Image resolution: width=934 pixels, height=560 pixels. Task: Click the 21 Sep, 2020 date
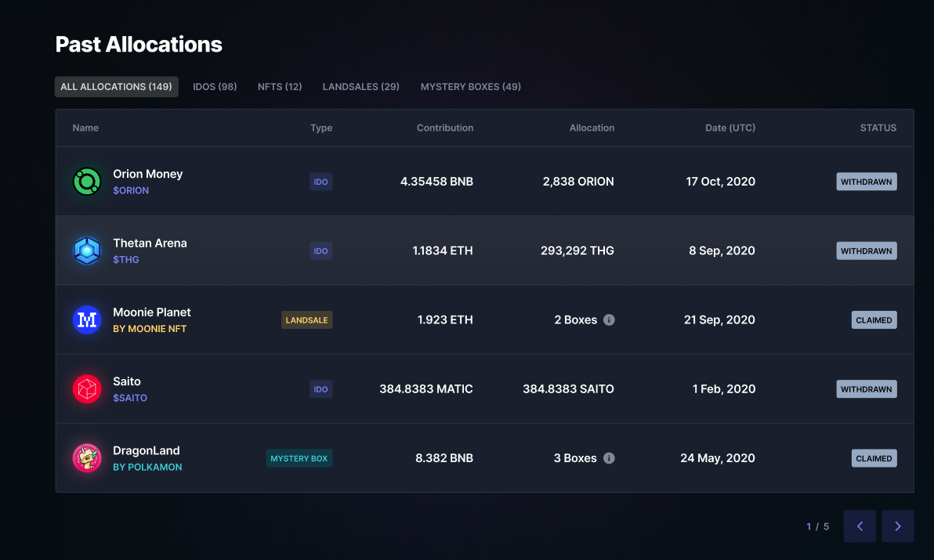tap(719, 320)
